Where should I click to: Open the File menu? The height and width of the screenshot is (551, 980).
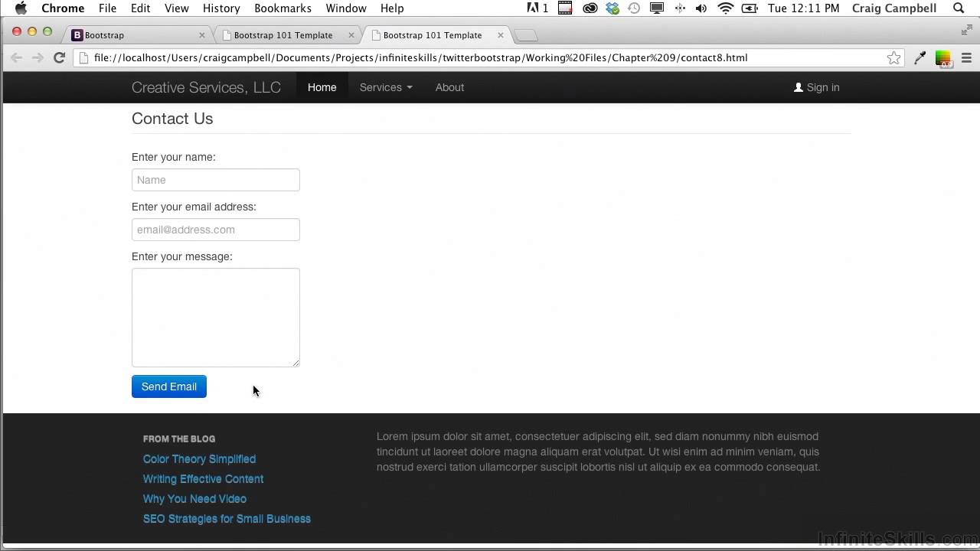coord(107,8)
